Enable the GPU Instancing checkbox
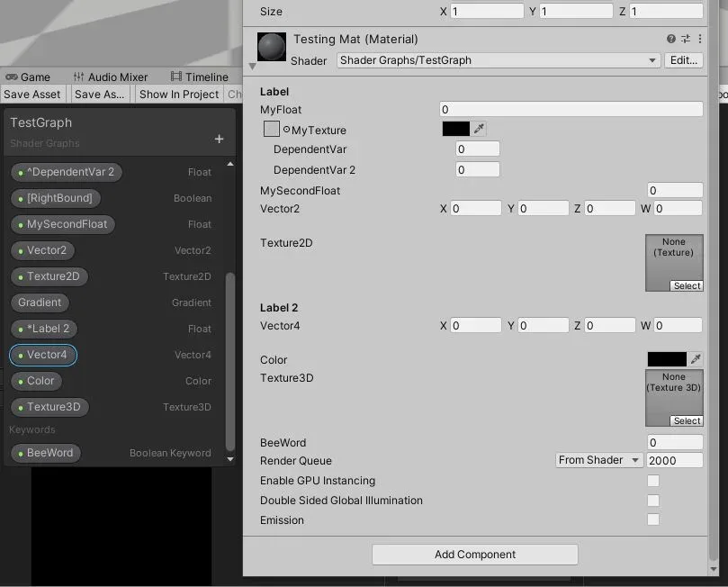This screenshot has width=728, height=587. [653, 481]
